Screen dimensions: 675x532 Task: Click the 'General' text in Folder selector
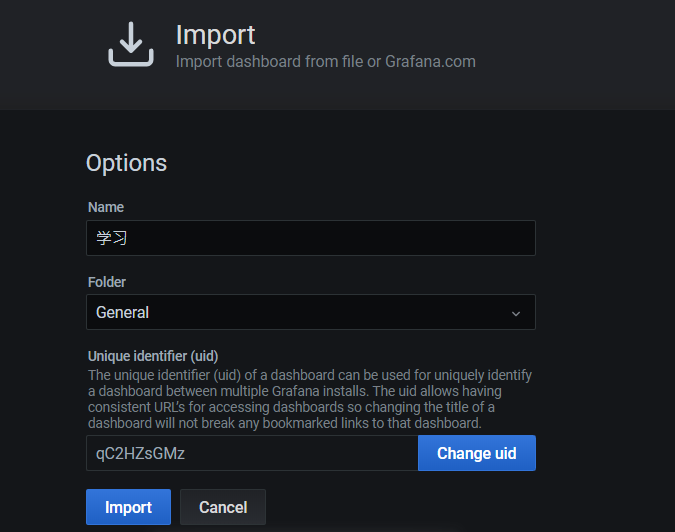(122, 312)
